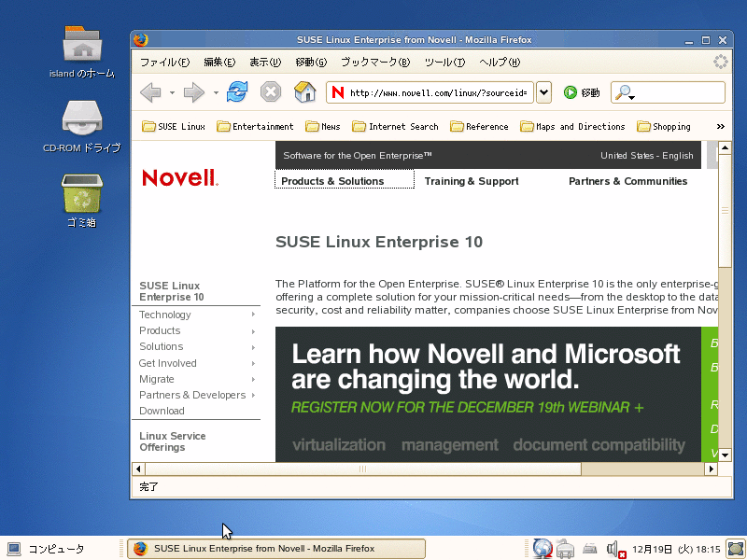
Task: Open the 表示(V) menu
Action: click(x=265, y=62)
